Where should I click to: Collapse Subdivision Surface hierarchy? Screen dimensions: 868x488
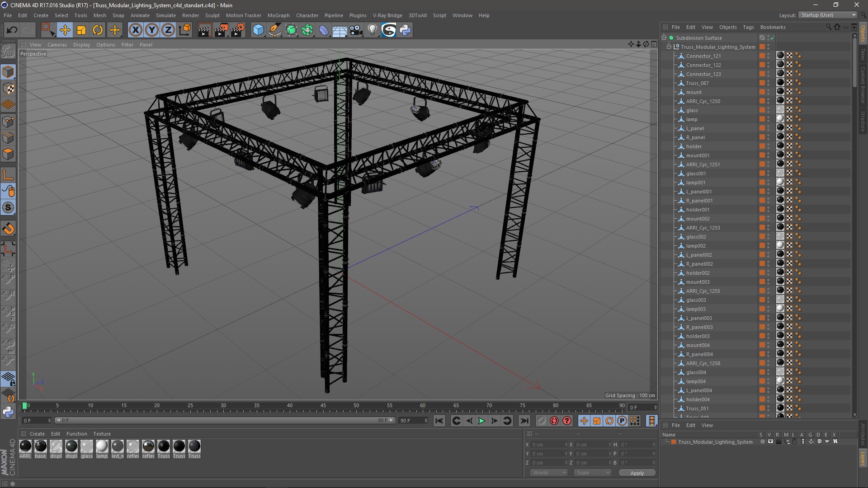664,38
